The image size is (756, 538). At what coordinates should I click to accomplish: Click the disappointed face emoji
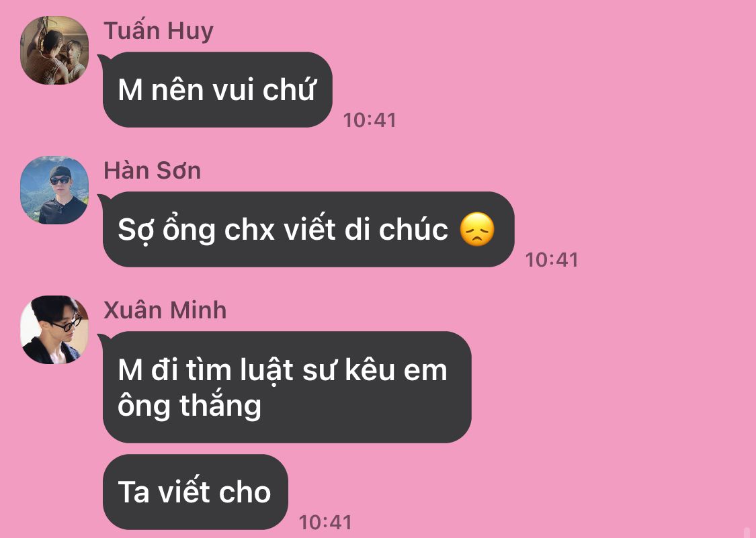pos(477,230)
